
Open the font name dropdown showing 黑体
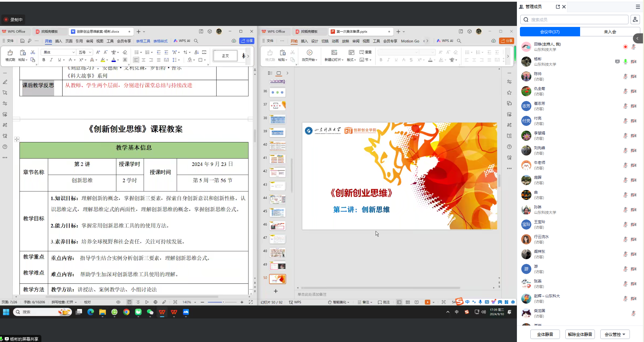click(x=59, y=52)
